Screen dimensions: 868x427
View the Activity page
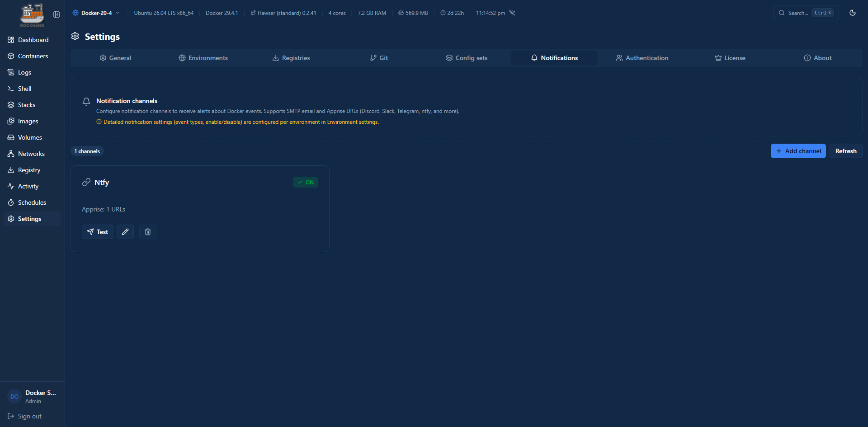32,186
